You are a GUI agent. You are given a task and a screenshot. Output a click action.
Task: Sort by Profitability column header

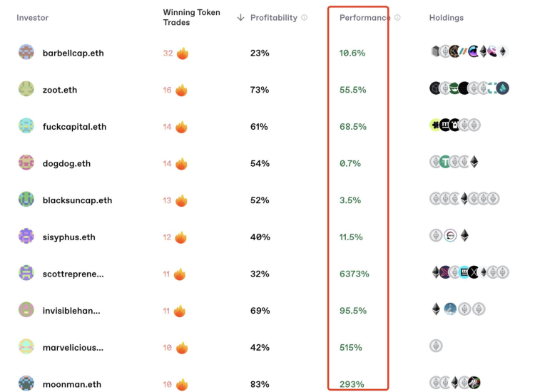pyautogui.click(x=273, y=18)
